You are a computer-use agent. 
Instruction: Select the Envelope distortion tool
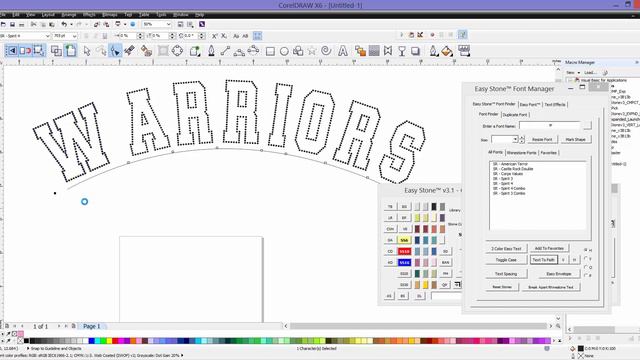[388, 51]
